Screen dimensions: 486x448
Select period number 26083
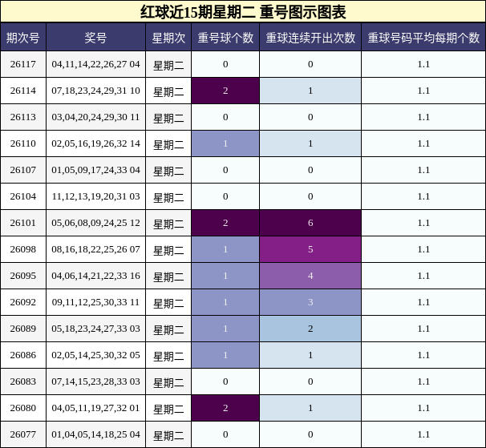[23, 381]
